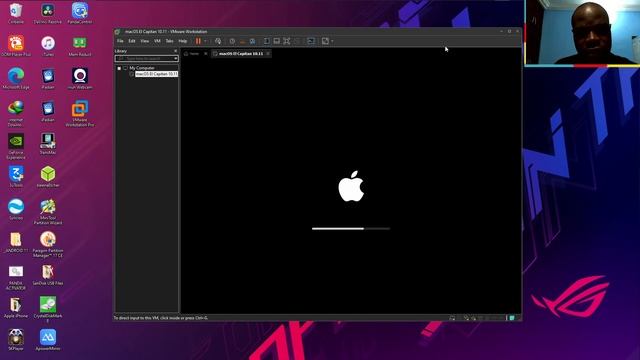Open the Edit menu in VMware
The width and height of the screenshot is (640, 360).
[x=132, y=41]
